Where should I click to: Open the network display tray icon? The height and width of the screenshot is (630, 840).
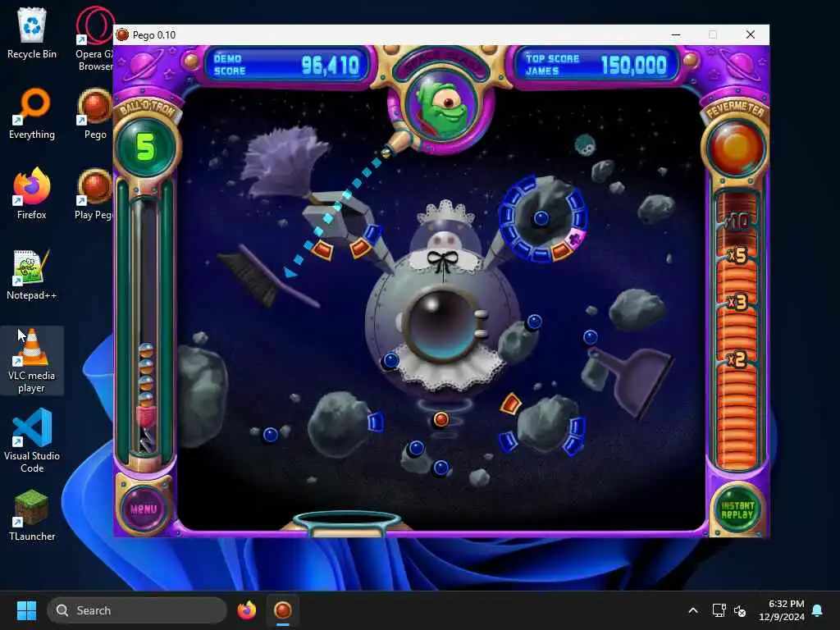(x=719, y=610)
